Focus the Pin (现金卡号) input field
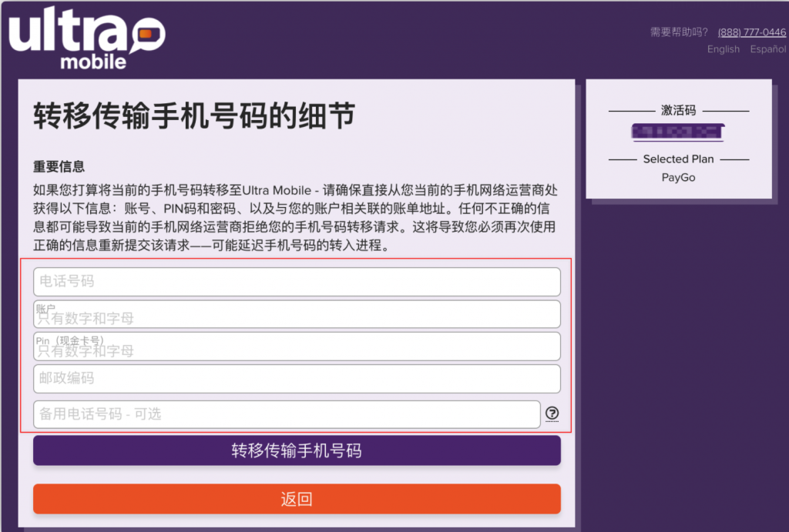The height and width of the screenshot is (532, 789). pyautogui.click(x=297, y=346)
